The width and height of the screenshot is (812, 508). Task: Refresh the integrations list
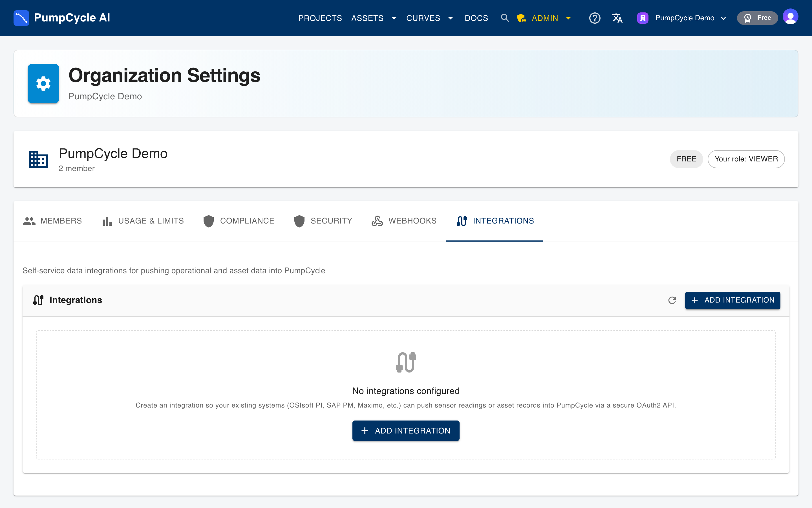(672, 300)
